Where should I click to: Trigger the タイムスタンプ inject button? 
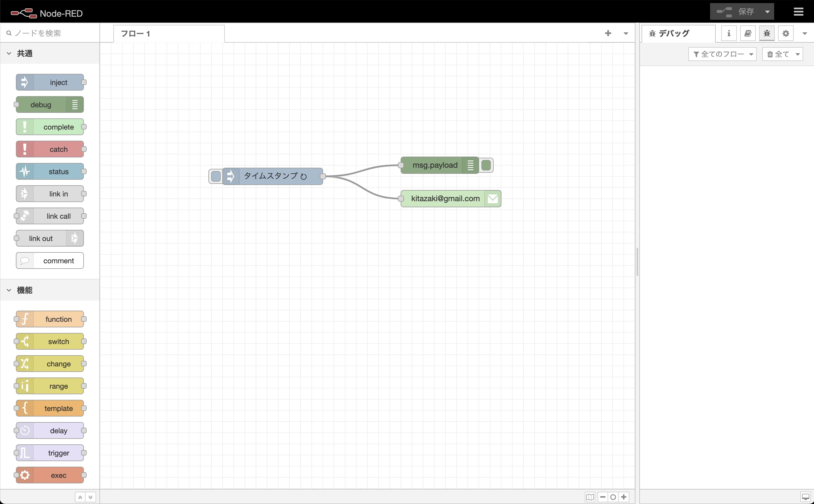216,176
